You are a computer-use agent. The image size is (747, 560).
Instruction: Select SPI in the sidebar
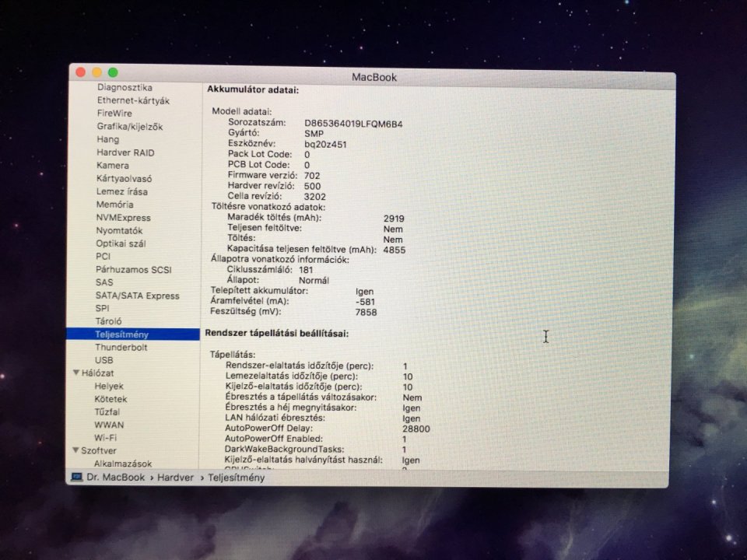pos(102,308)
